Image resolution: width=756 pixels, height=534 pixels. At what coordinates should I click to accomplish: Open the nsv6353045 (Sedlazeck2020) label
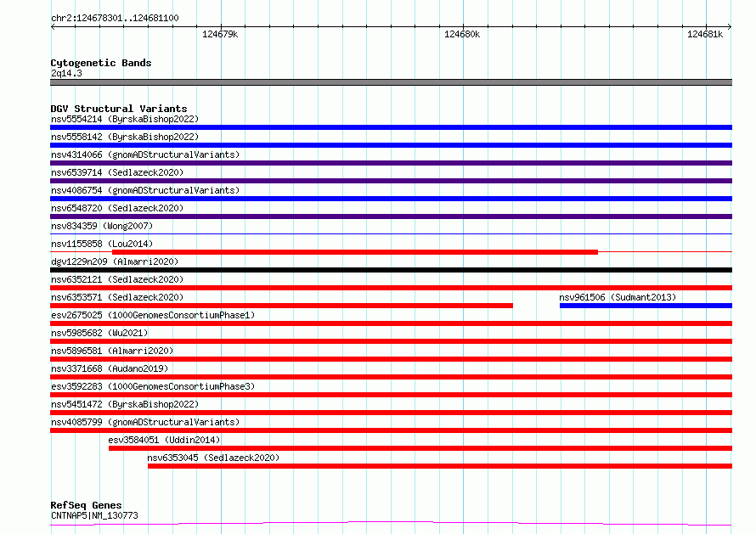213,458
